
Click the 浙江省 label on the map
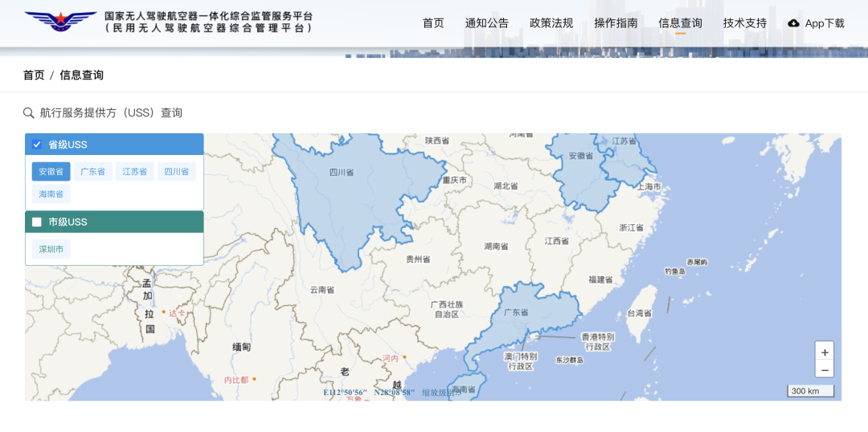[x=631, y=227]
